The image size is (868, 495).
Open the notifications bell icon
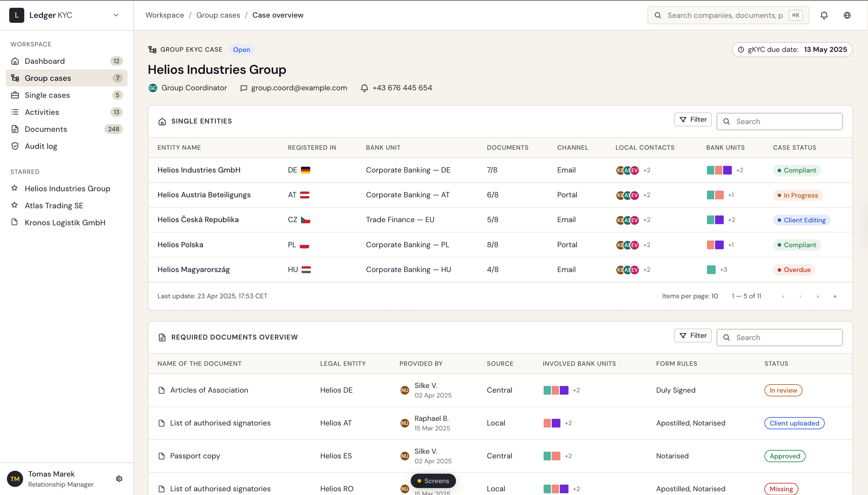(x=824, y=15)
